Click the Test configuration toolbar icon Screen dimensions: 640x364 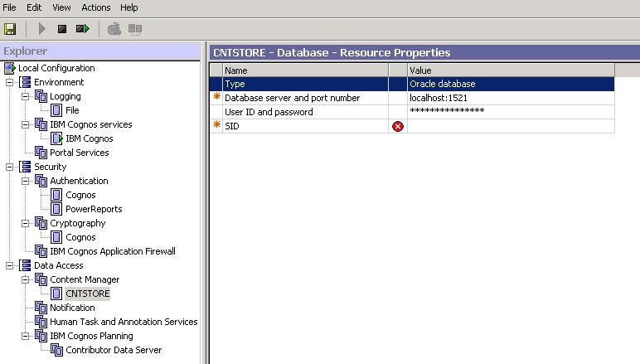114,29
